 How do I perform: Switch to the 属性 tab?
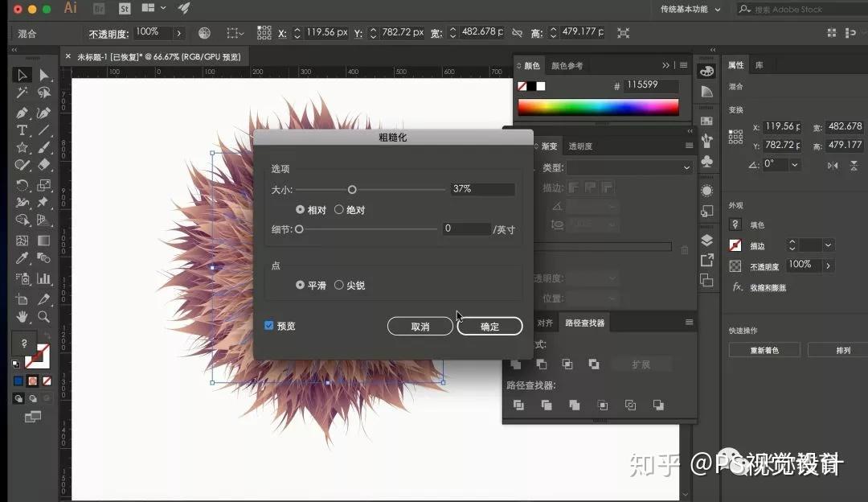point(735,65)
